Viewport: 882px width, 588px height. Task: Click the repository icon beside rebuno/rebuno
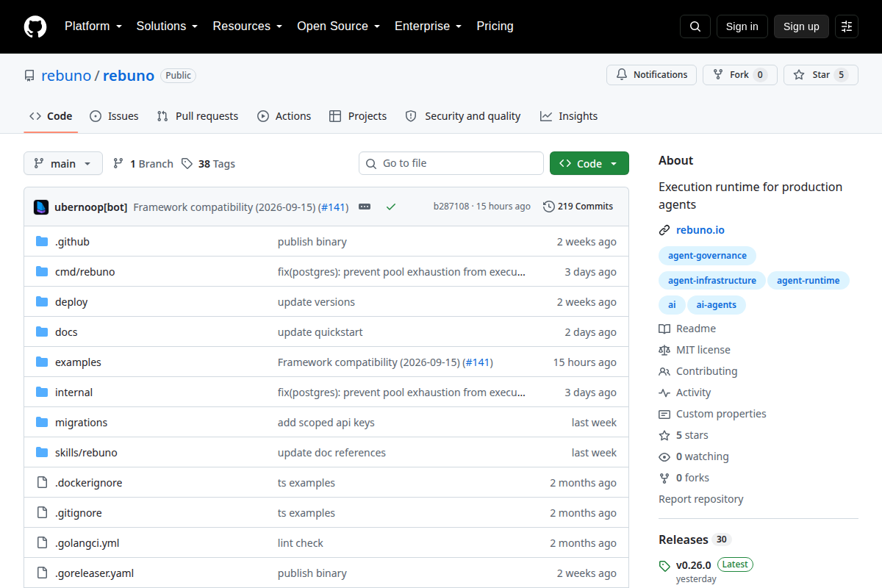pos(29,76)
